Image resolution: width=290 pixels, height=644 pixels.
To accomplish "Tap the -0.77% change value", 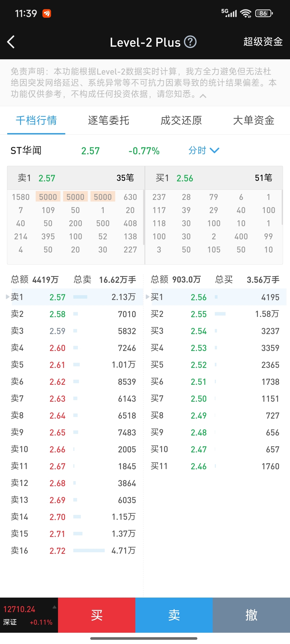I will 144,151.
